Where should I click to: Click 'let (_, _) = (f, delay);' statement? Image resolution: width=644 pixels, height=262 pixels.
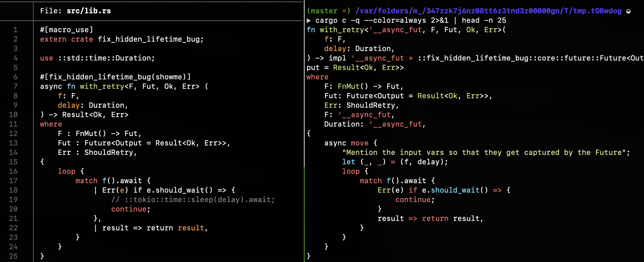click(x=395, y=162)
